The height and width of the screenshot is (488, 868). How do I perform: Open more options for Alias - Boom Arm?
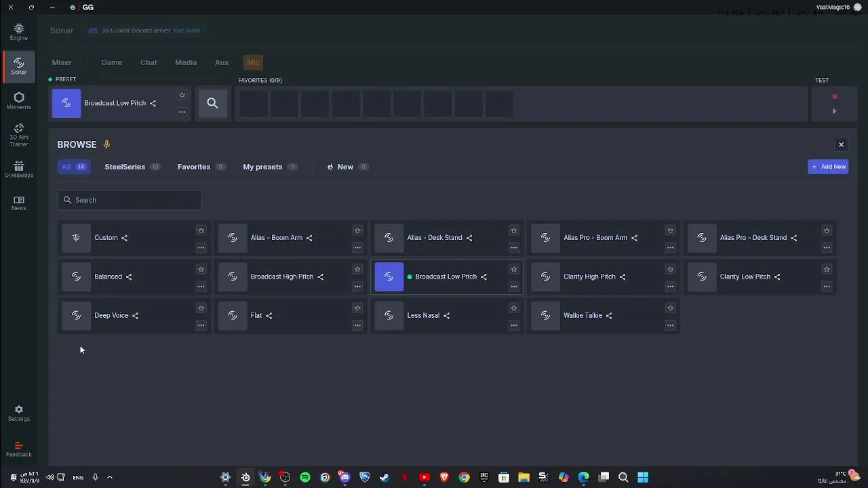(357, 247)
